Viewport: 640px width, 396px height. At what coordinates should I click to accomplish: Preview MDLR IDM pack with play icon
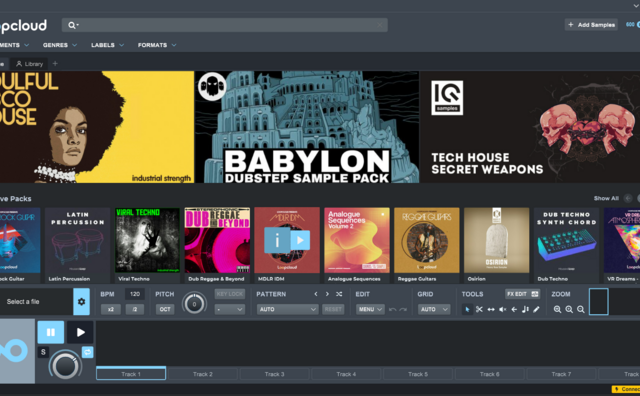coord(300,240)
